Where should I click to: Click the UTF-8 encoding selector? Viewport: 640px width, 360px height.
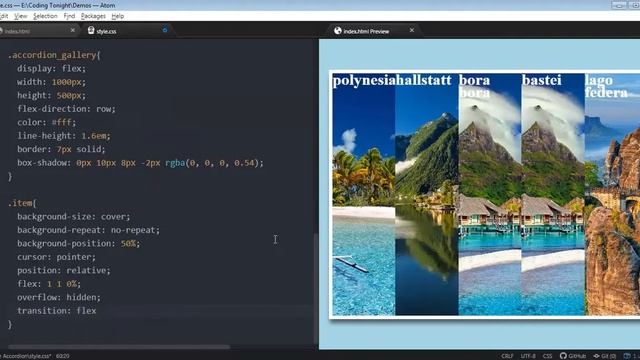pyautogui.click(x=528, y=356)
